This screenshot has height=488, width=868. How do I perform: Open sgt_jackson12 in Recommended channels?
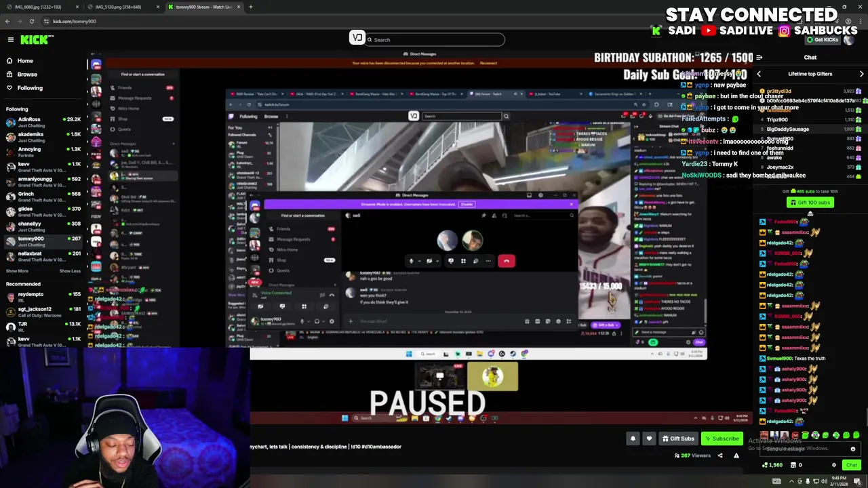coord(42,312)
